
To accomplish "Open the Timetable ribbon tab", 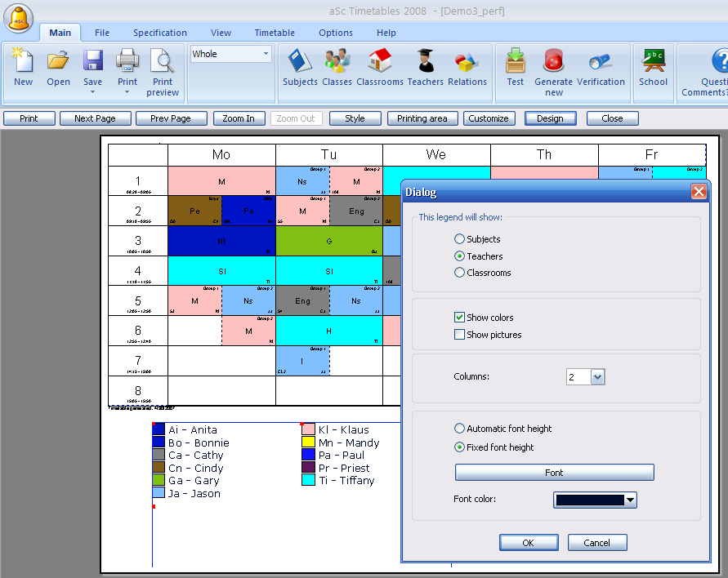I will (x=275, y=33).
